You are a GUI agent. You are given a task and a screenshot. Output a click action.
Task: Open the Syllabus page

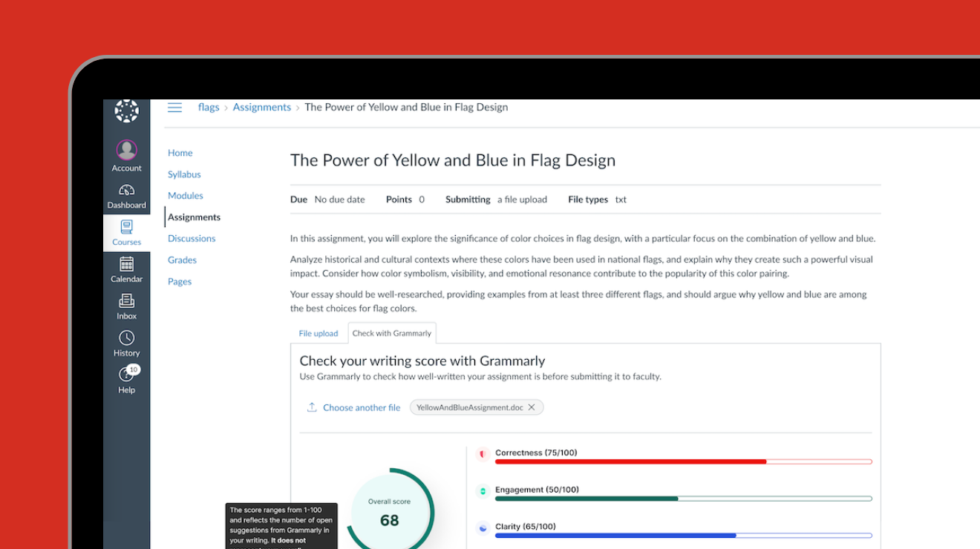[x=184, y=174]
